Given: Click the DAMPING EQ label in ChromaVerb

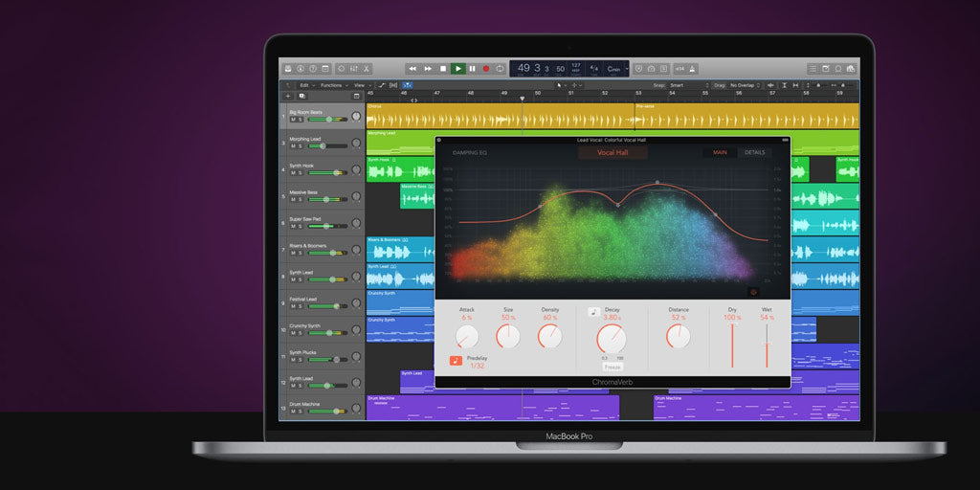Looking at the screenshot, I should [x=469, y=152].
